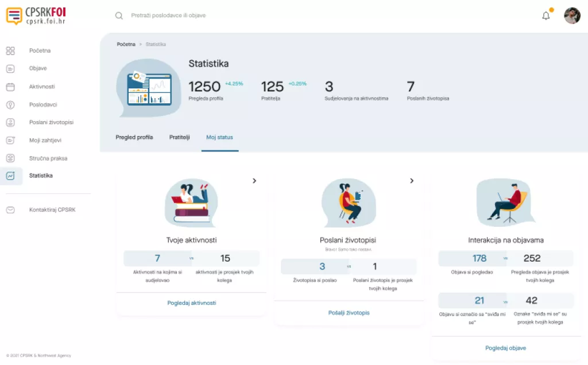The image size is (588, 365).
Task: Open the CPSRK FOI logo menu
Action: tap(34, 14)
